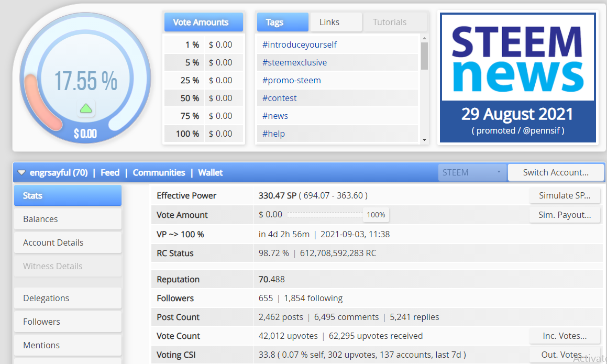Click the 42,012 upvotes count
This screenshot has width=607, height=364.
click(288, 336)
